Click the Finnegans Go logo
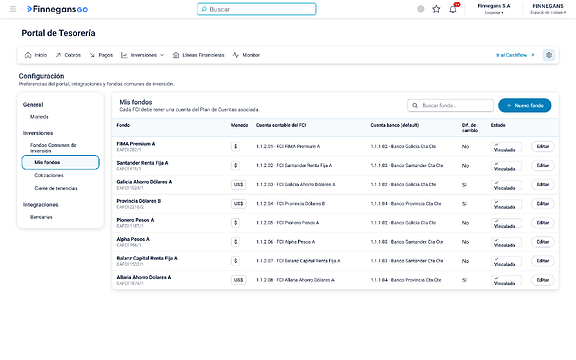Image resolution: width=576 pixels, height=360 pixels. [58, 9]
